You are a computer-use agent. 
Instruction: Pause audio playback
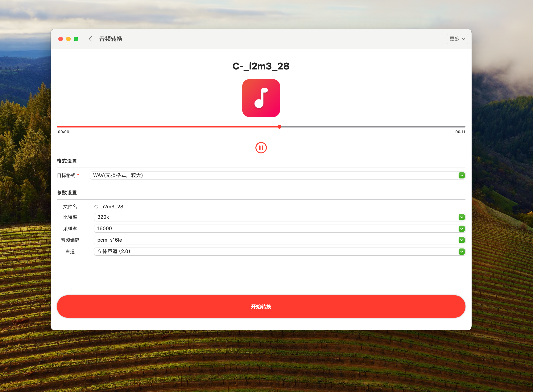coord(261,148)
